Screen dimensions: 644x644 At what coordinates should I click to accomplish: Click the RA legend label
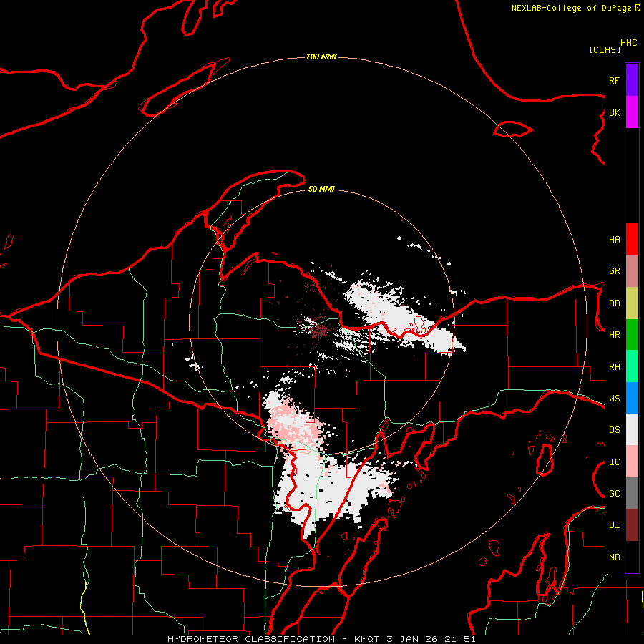tap(614, 367)
